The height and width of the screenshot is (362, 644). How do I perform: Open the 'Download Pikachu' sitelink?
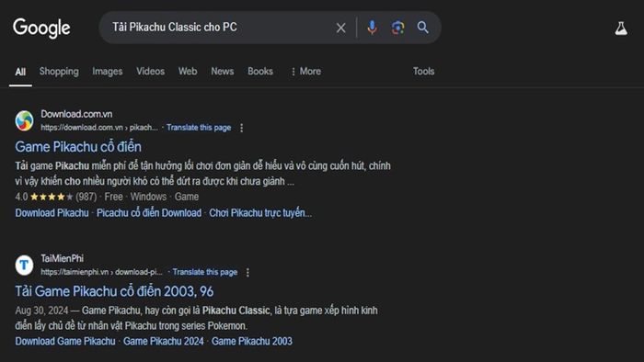52,213
